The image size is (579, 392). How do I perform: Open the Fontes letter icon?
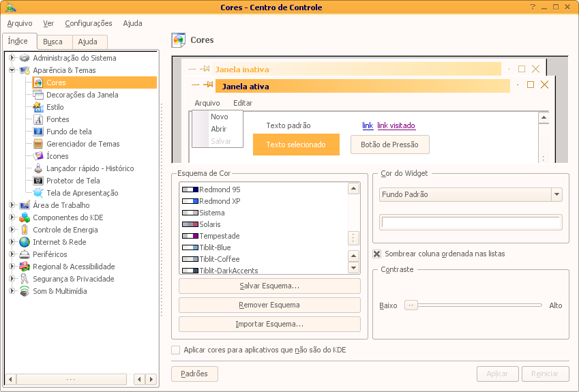click(x=38, y=119)
